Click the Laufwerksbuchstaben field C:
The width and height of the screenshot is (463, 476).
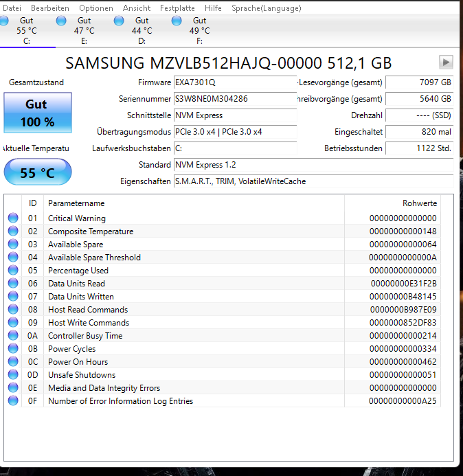pyautogui.click(x=236, y=148)
